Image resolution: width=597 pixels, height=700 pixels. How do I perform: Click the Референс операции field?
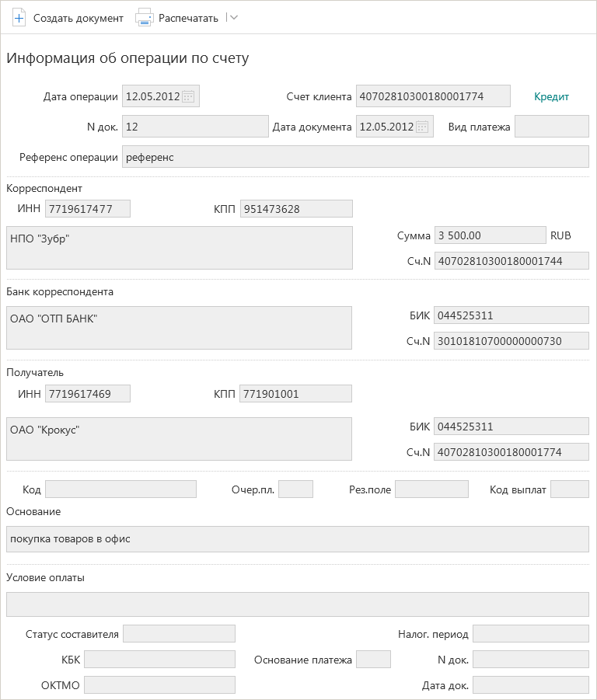[x=355, y=157]
